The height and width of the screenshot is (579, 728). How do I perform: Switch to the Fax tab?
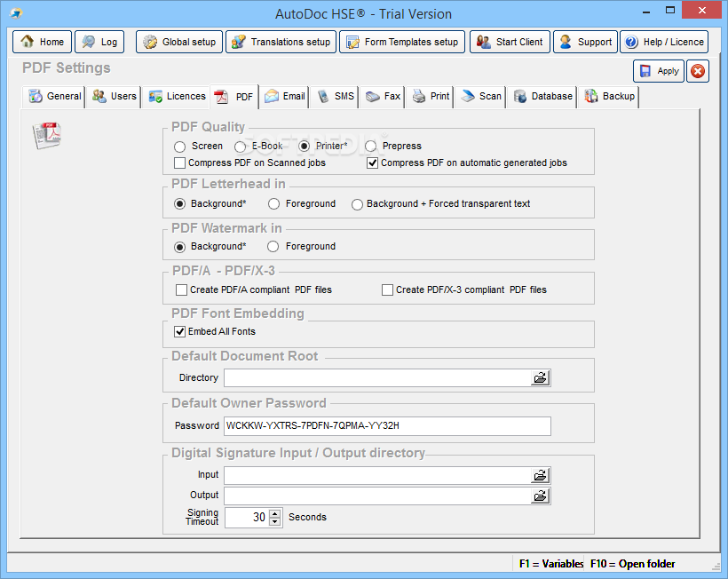383,97
